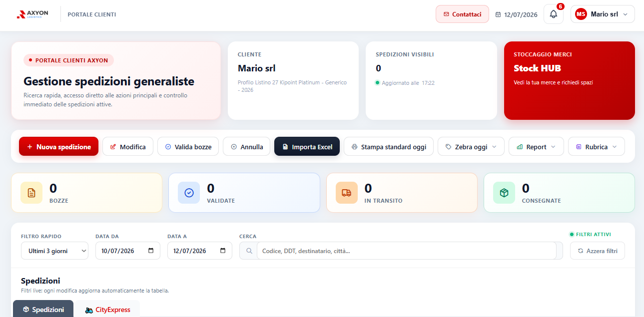Image resolution: width=644 pixels, height=317 pixels.
Task: Open the Stock HUB storage card
Action: (570, 80)
